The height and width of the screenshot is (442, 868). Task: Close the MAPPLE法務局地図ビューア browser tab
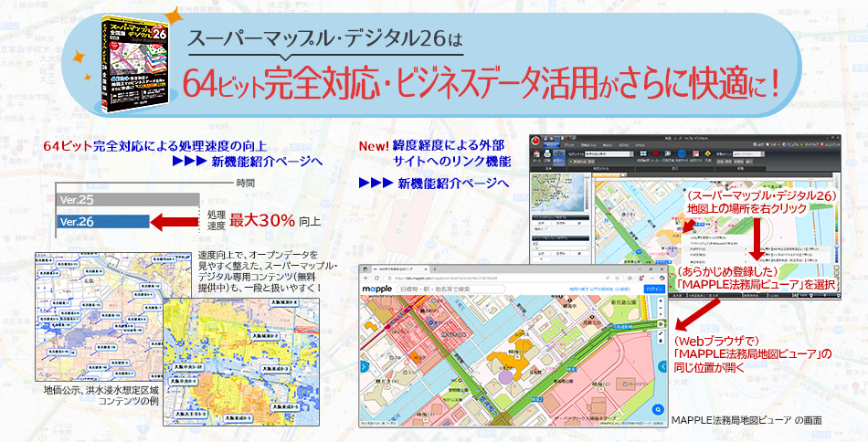[x=427, y=269]
